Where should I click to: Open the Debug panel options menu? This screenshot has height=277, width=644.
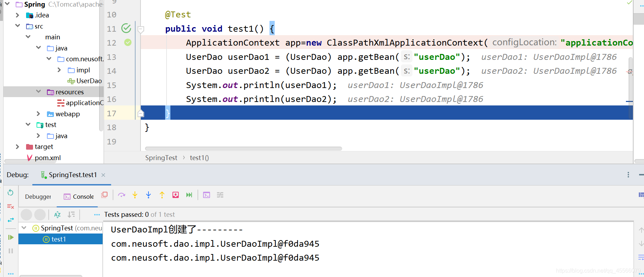tap(628, 175)
